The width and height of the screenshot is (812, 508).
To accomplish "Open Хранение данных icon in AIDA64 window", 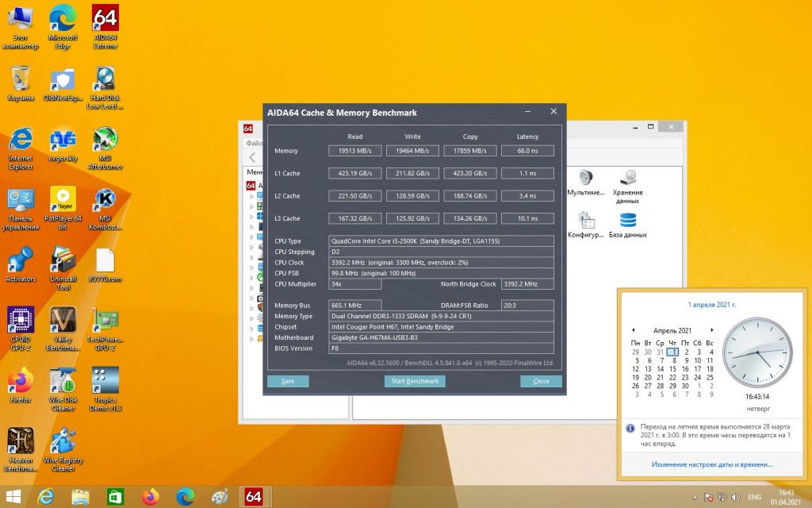I will click(x=628, y=186).
